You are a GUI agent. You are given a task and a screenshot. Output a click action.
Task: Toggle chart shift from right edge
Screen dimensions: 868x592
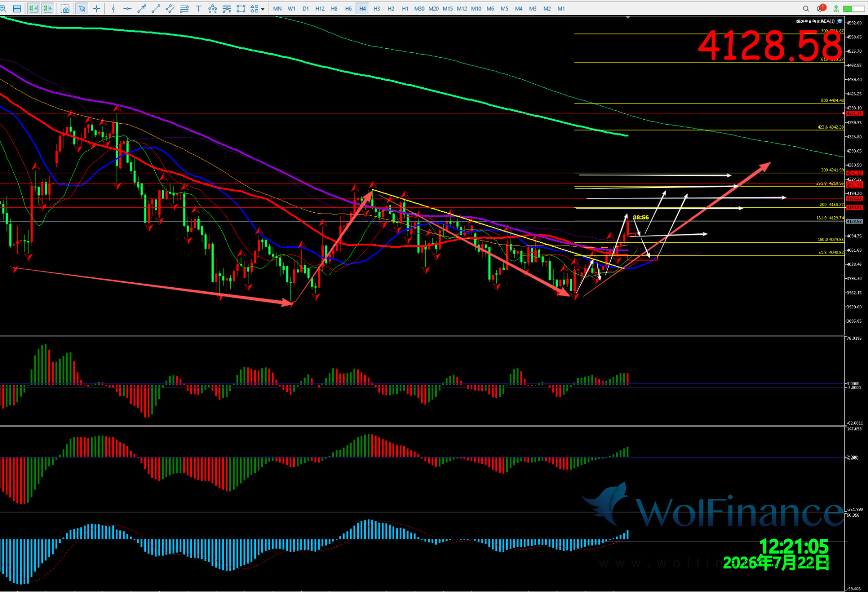click(x=47, y=8)
